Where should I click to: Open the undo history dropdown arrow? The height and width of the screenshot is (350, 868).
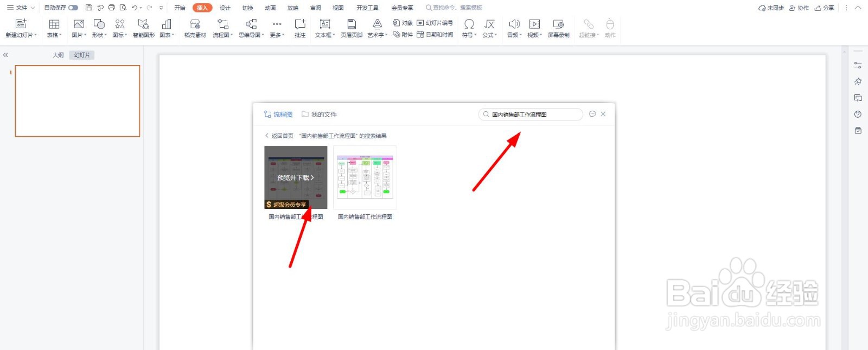pyautogui.click(x=141, y=8)
